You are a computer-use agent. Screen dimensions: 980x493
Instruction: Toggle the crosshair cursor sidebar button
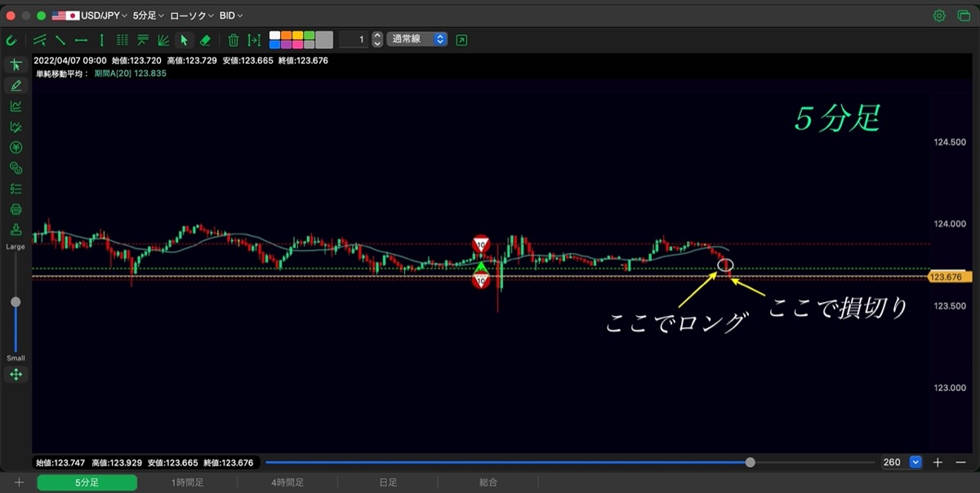16,64
